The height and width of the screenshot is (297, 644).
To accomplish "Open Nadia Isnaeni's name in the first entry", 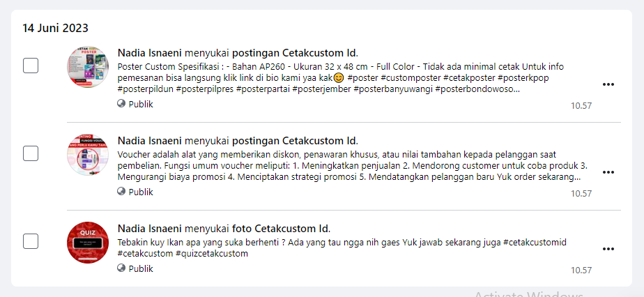I will [x=150, y=53].
